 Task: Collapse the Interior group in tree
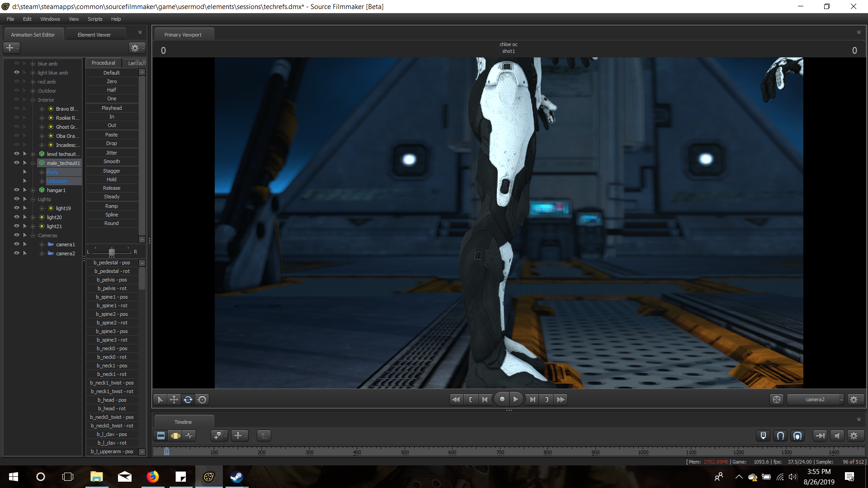33,100
